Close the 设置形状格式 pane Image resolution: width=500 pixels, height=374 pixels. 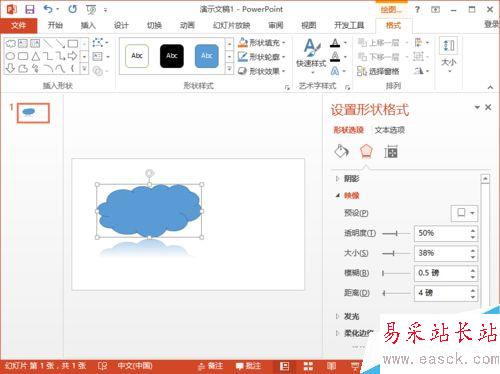click(488, 107)
